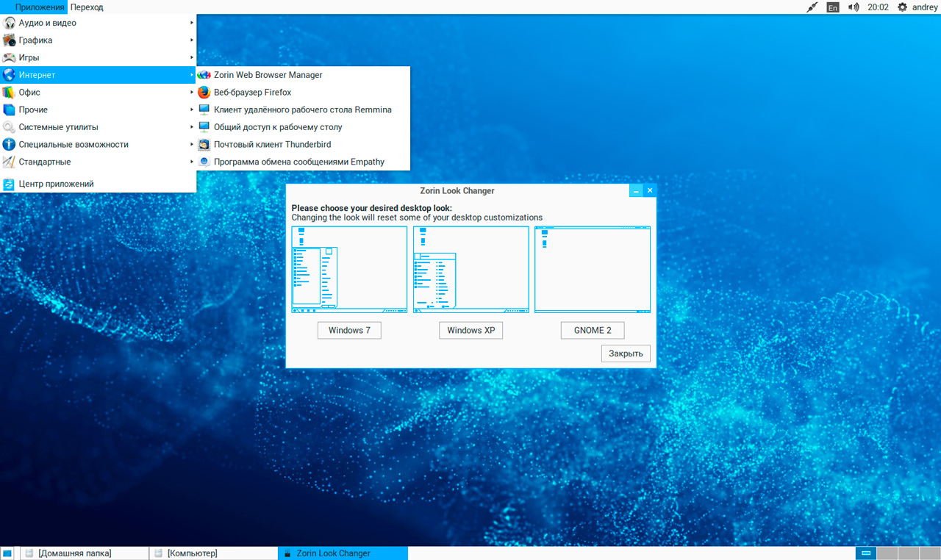Image resolution: width=941 pixels, height=560 pixels.
Task: Click the Remmina remote desktop icon
Action: point(204,110)
